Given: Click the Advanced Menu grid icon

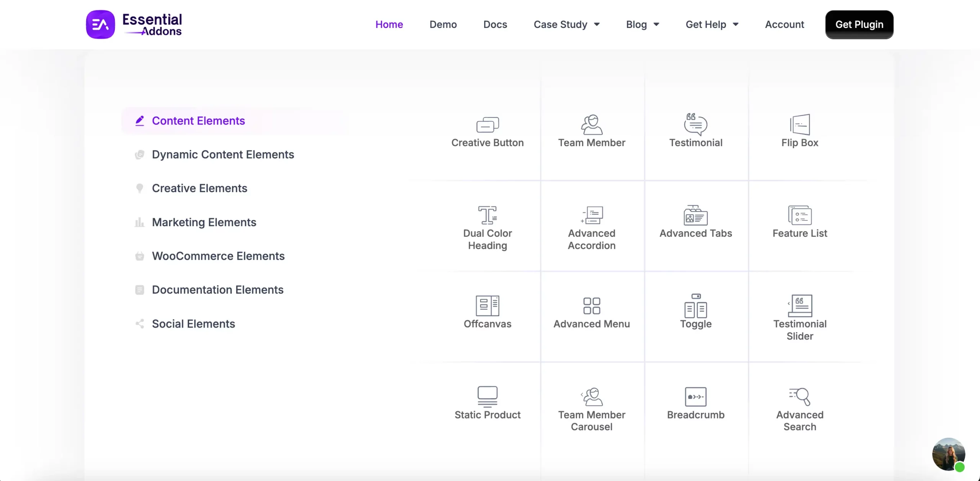Looking at the screenshot, I should pos(591,305).
